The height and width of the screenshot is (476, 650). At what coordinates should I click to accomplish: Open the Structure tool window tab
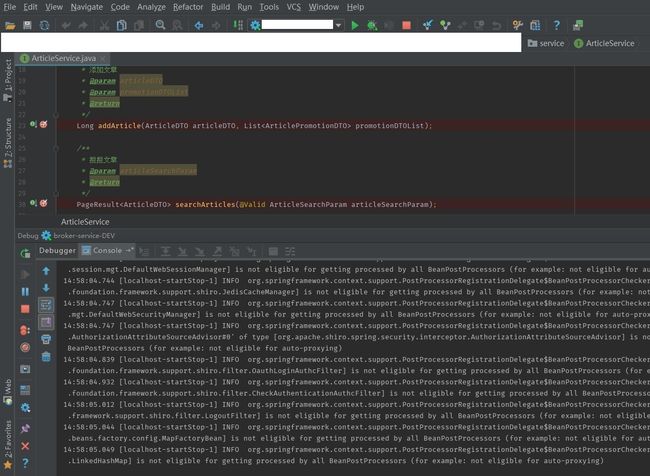pyautogui.click(x=7, y=143)
